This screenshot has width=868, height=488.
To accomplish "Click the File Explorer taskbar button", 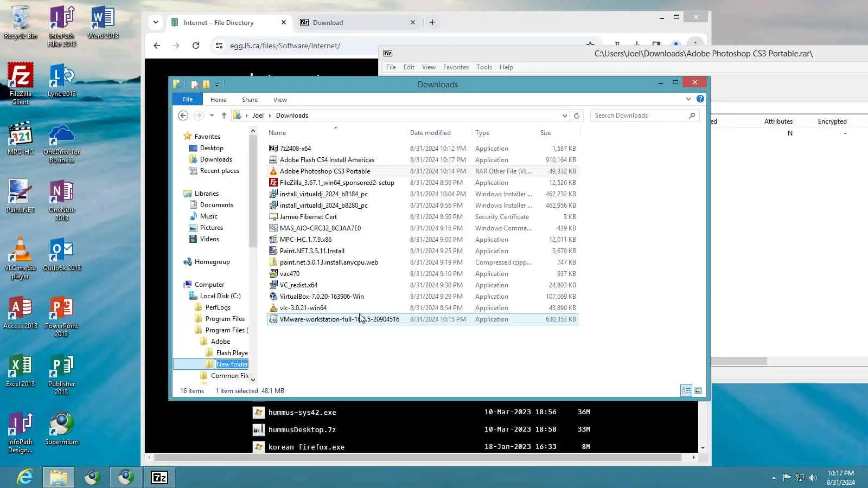I will 59,477.
